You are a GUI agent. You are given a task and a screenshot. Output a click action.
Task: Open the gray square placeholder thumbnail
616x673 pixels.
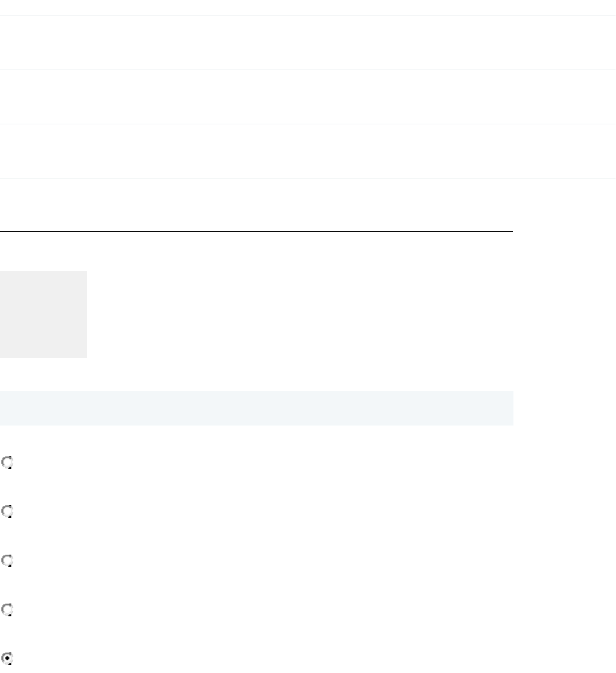pos(43,314)
